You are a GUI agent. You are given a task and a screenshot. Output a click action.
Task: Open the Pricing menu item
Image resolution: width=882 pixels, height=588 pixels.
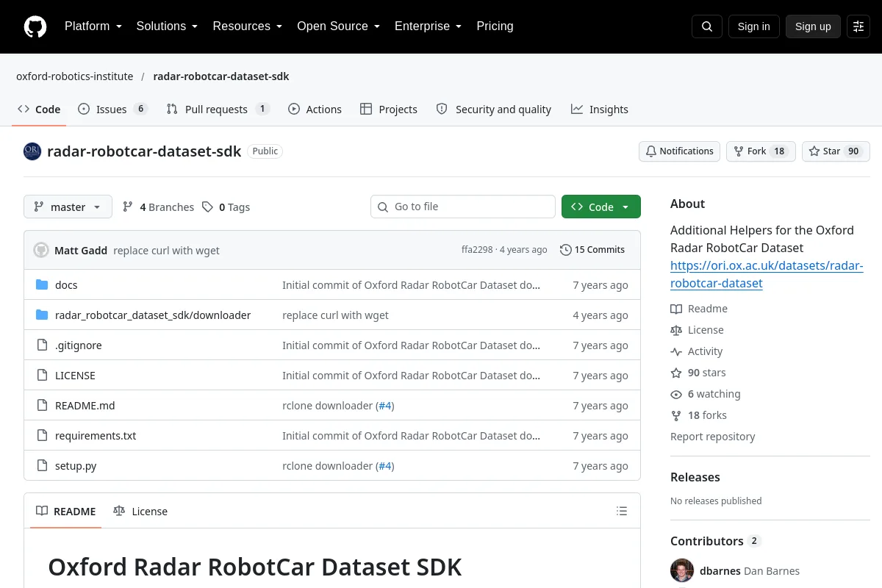point(495,26)
